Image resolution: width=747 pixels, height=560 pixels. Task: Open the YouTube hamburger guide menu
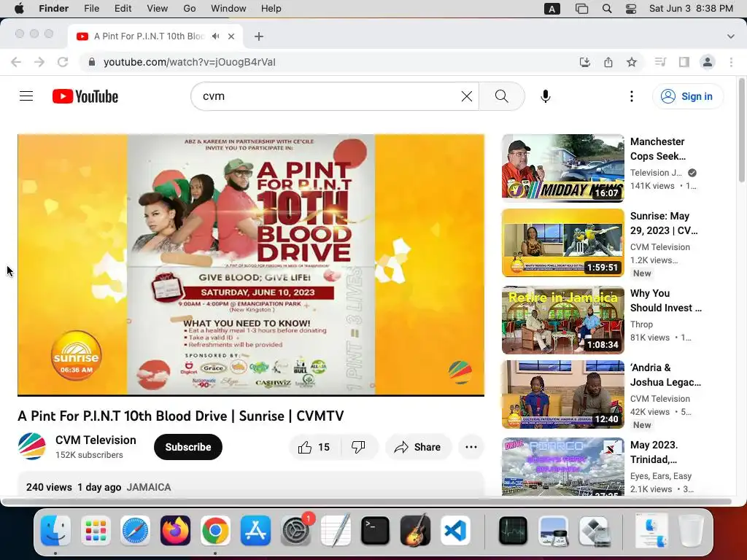26,96
